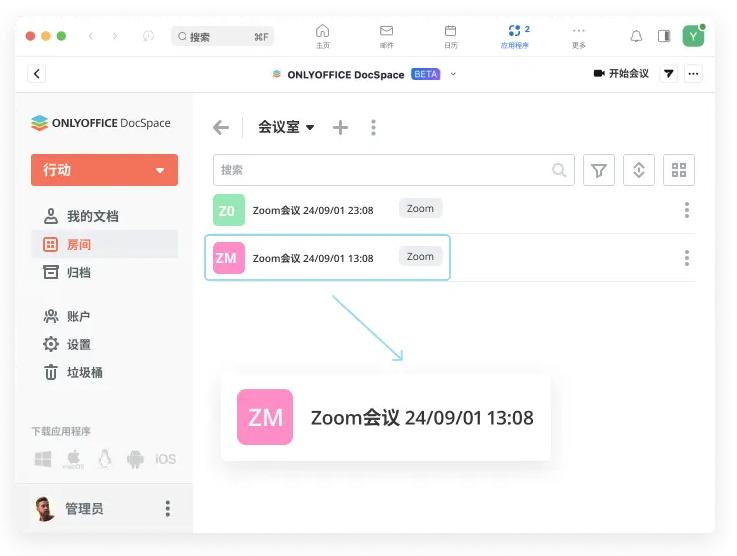
Task: Download the Linux app icon
Action: pos(104,459)
